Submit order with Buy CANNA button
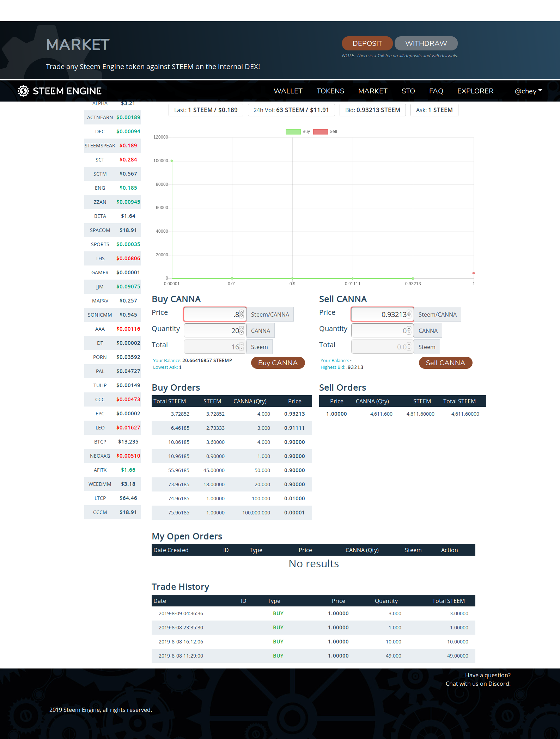 click(278, 363)
